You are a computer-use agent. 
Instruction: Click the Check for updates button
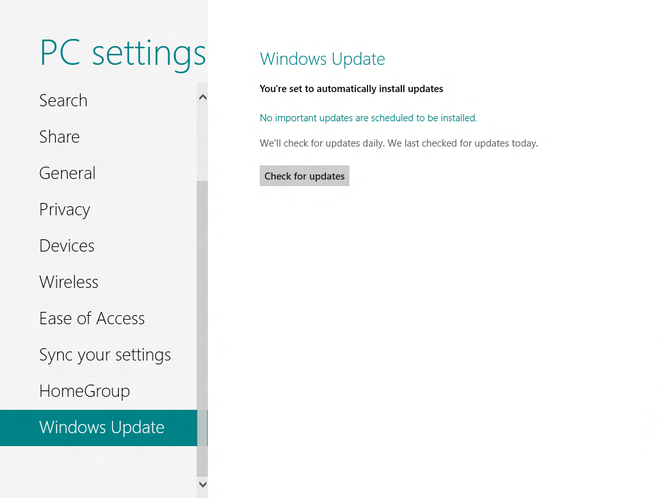[x=305, y=176]
